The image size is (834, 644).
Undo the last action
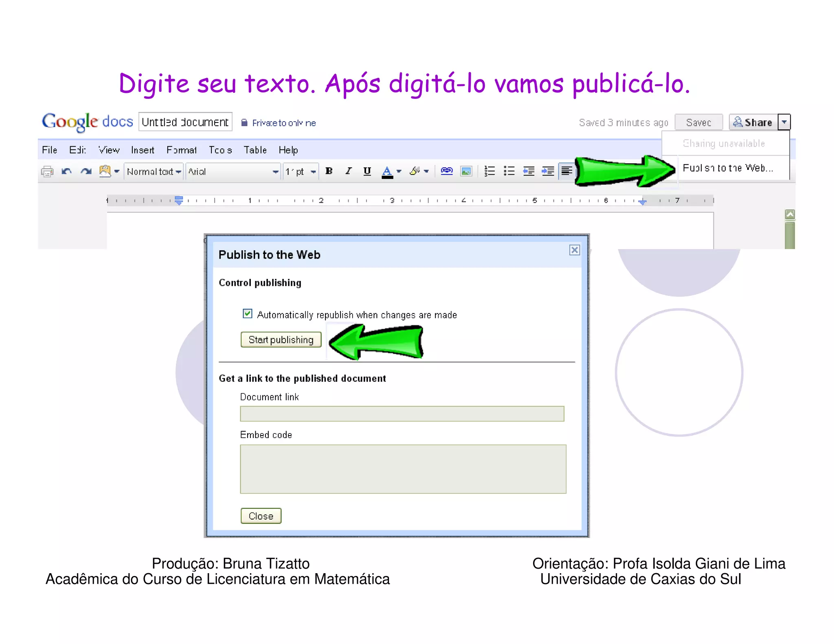pos(66,171)
